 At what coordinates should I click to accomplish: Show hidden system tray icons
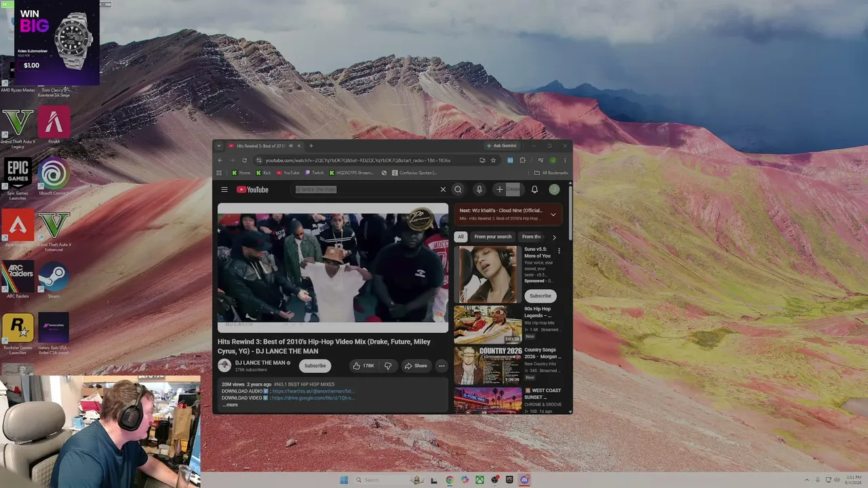coord(806,480)
